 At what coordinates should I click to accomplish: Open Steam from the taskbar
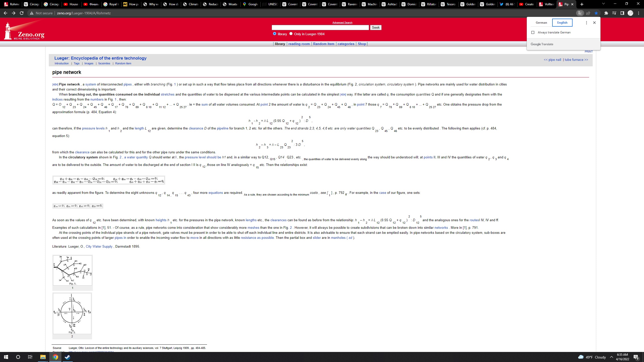coord(67,357)
